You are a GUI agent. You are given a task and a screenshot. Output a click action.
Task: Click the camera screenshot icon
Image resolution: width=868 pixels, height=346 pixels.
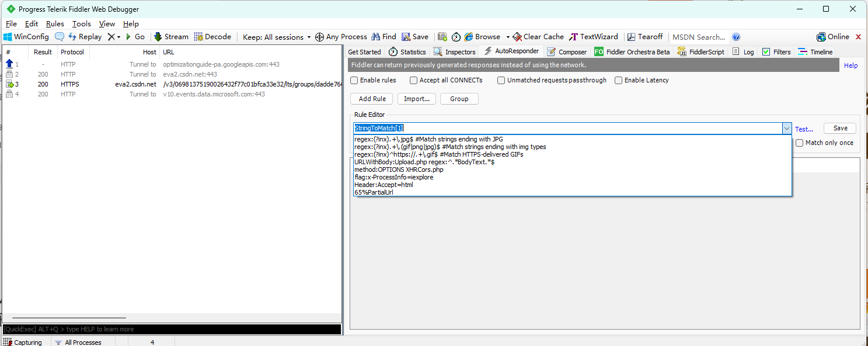tap(442, 37)
